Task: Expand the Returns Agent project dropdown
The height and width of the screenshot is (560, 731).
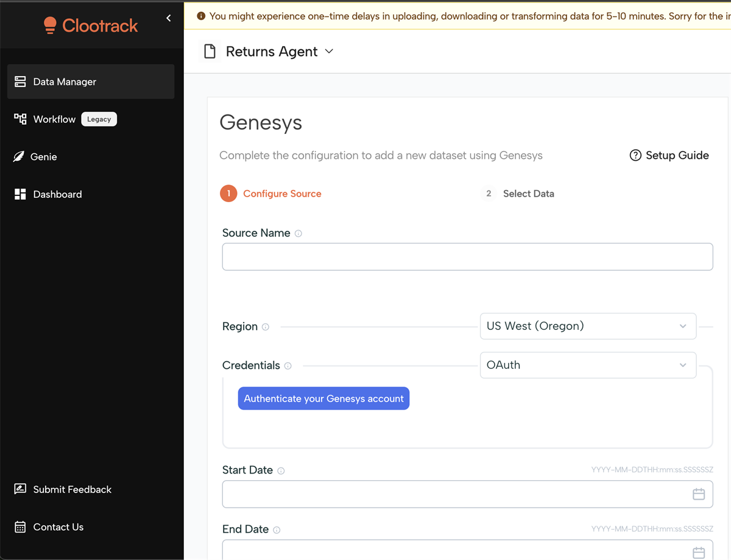Action: [330, 52]
